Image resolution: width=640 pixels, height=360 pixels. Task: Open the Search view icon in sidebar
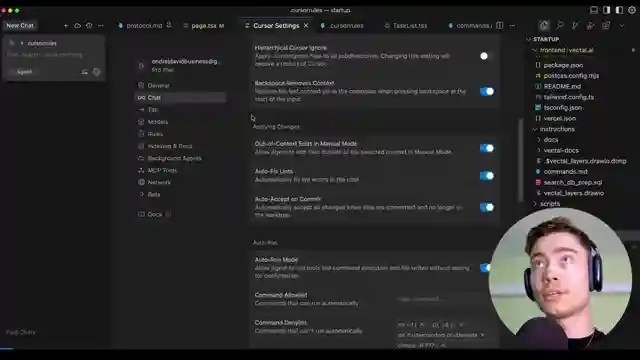[x=560, y=25]
